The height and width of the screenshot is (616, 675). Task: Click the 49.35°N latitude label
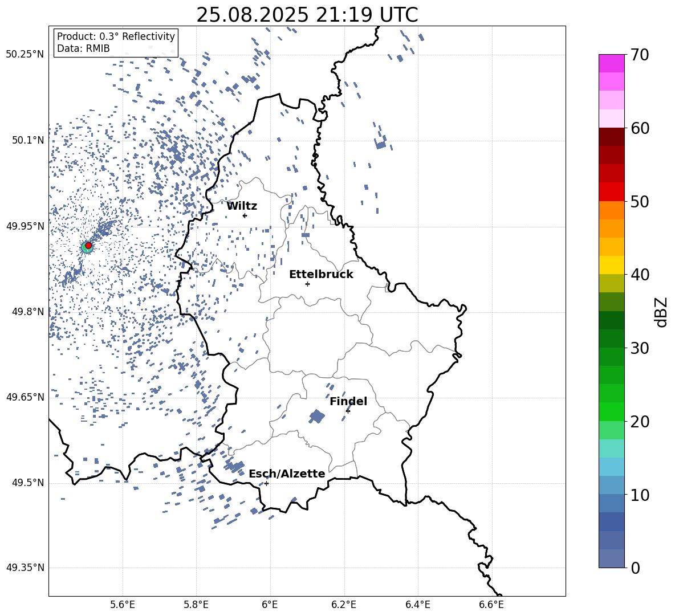(25, 568)
